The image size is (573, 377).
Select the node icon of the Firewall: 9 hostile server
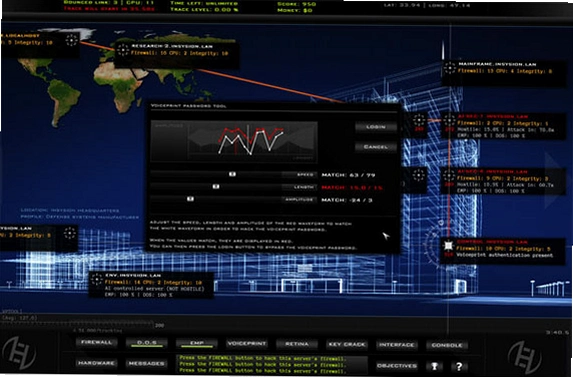tap(449, 175)
